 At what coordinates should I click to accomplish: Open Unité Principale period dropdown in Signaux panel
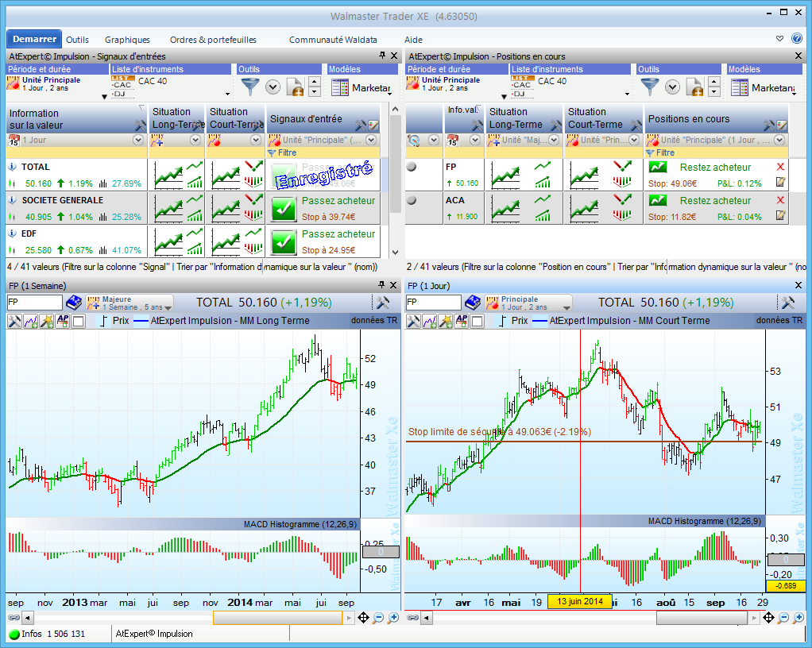104,97
